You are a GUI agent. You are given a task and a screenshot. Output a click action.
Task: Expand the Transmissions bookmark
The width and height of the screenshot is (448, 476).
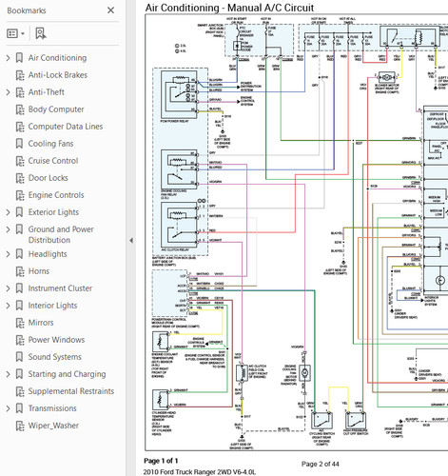click(x=8, y=408)
